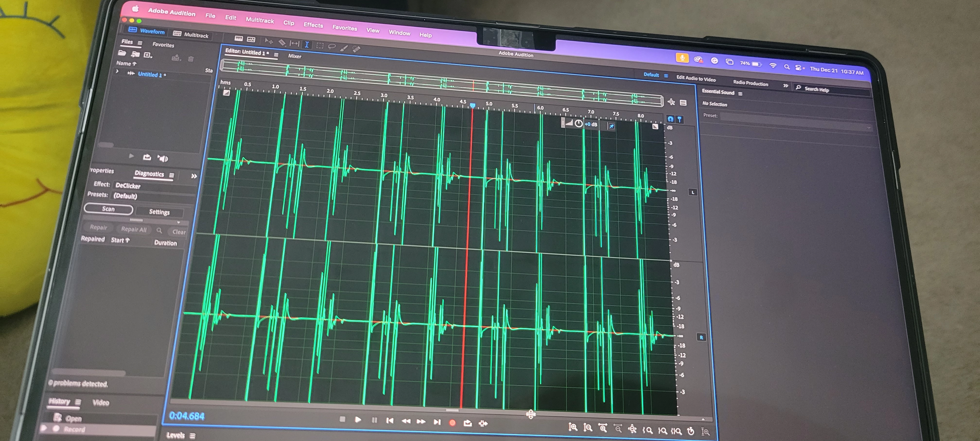Toggle right channel R enable button
Screen dimensions: 980x441
(701, 338)
